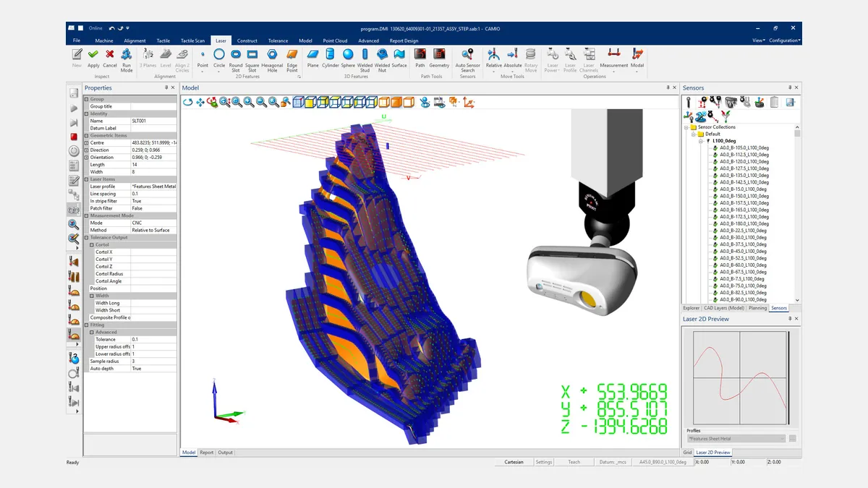Click the rotate view icon in the Model toolbar
Viewport: 868px width, 488px height.
click(187, 102)
